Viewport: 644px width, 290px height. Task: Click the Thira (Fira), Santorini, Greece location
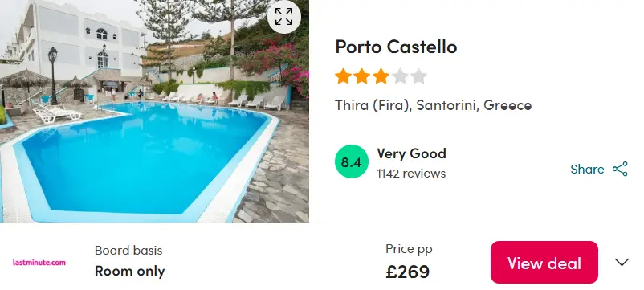[x=434, y=105]
